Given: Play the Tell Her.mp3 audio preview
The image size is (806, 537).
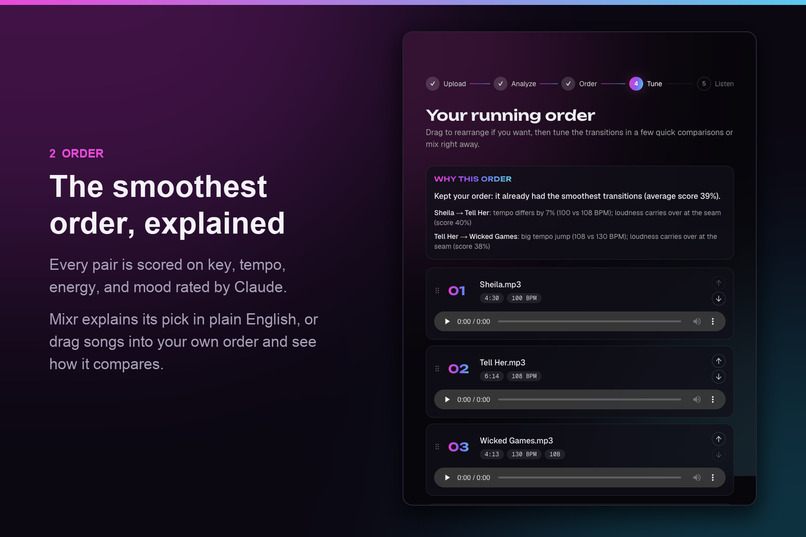Looking at the screenshot, I should click(447, 400).
